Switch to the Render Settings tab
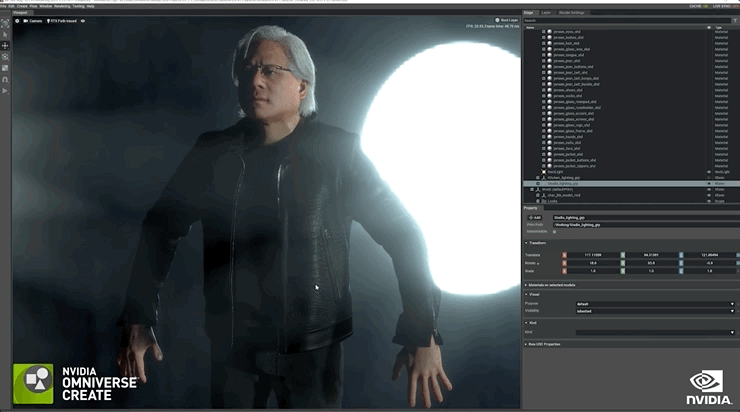 point(572,13)
